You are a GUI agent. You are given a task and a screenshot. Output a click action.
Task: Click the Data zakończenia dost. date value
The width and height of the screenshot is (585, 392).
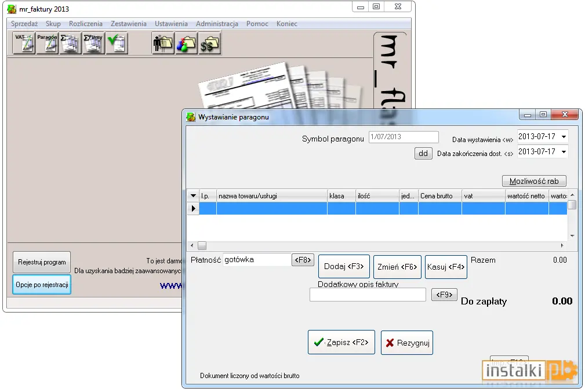pyautogui.click(x=537, y=152)
